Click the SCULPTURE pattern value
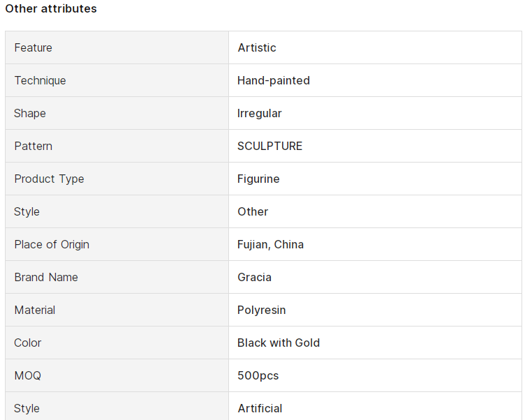The image size is (525, 420). click(x=270, y=146)
